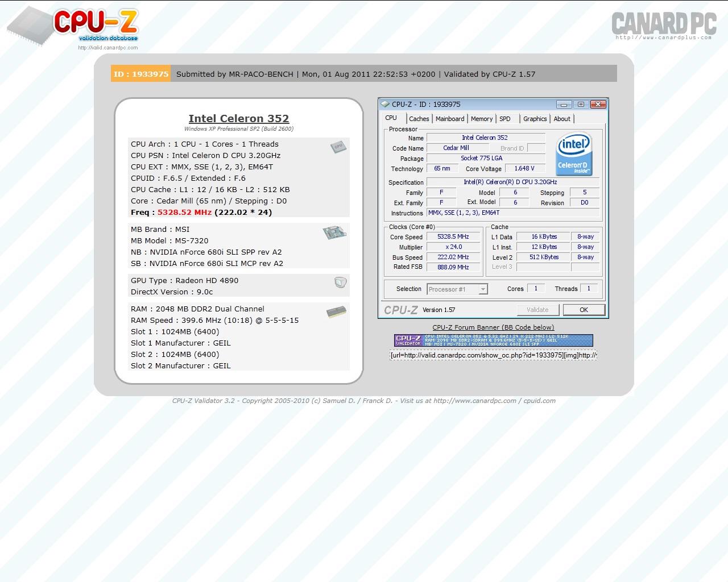Click the Specification field Celeron D 3.20GHz

click(512, 182)
